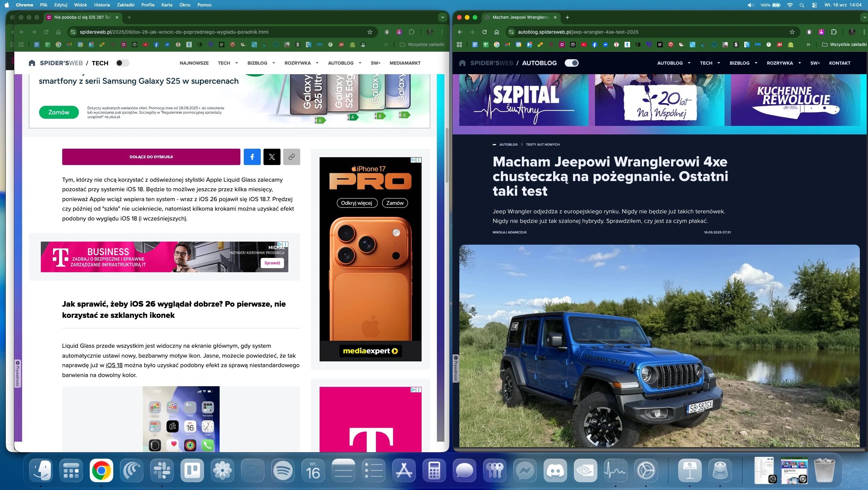Show hidden bookmarks via » in autoblog window
This screenshot has width=868, height=490.
point(808,45)
